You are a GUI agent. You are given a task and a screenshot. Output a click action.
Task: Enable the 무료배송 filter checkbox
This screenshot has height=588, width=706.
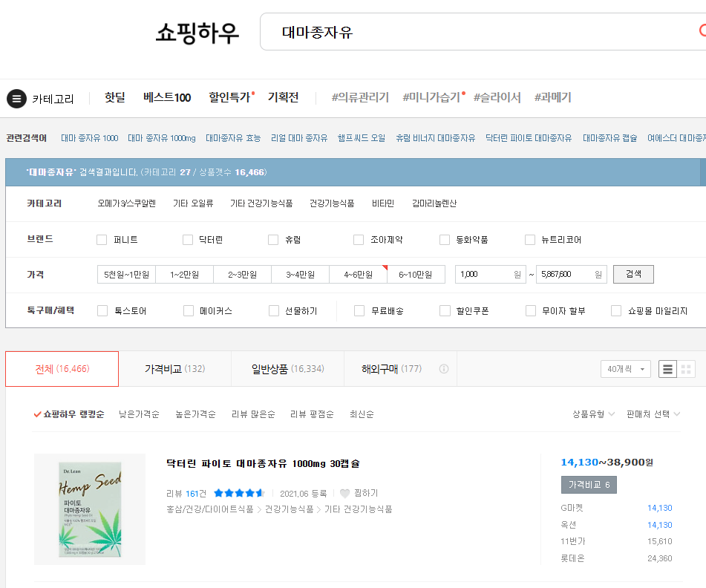(359, 310)
